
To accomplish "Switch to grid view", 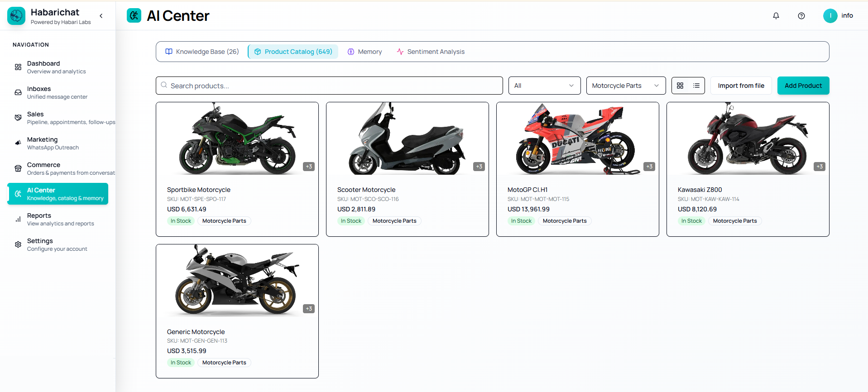I will (680, 86).
